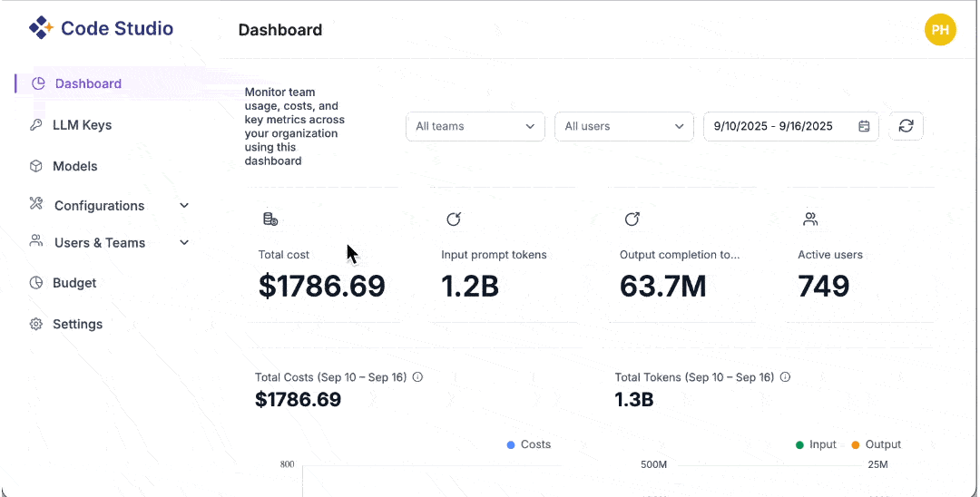
Task: Click the Active users people icon
Action: 810,219
